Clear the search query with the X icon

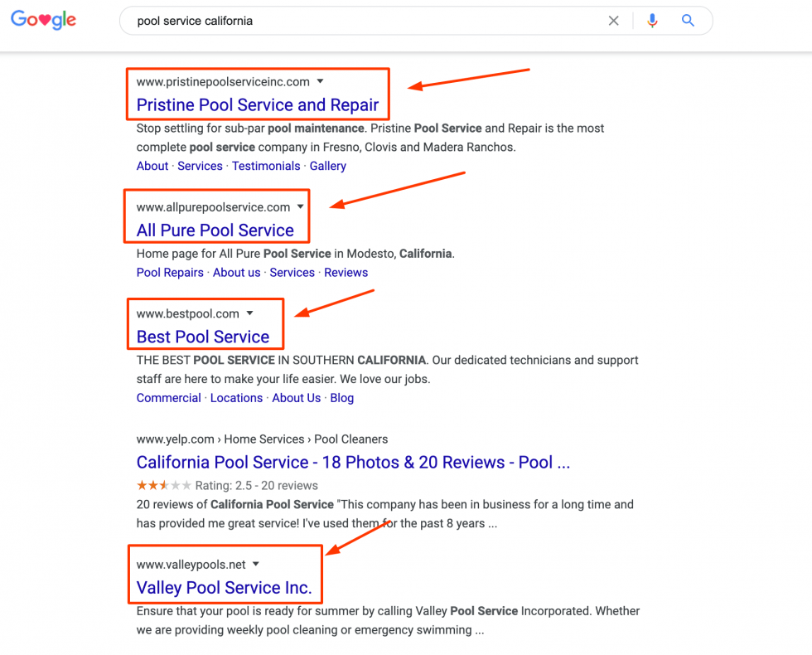click(613, 21)
